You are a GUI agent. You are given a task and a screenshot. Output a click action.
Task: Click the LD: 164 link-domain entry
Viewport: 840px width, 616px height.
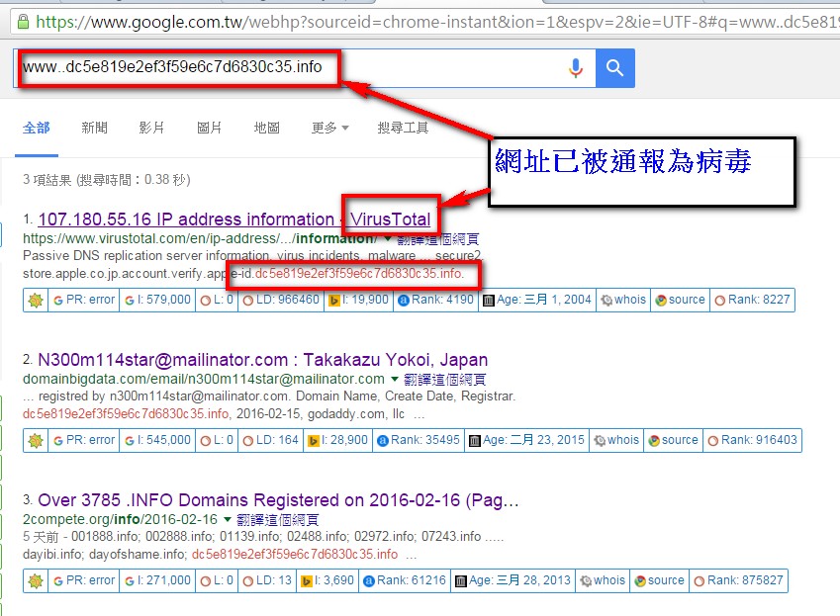click(x=270, y=440)
